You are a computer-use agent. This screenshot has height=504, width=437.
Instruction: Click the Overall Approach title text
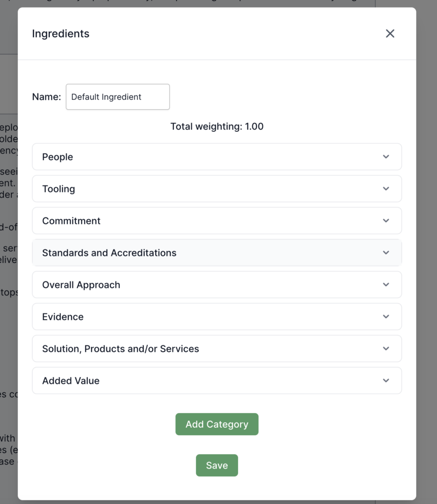[x=81, y=285]
